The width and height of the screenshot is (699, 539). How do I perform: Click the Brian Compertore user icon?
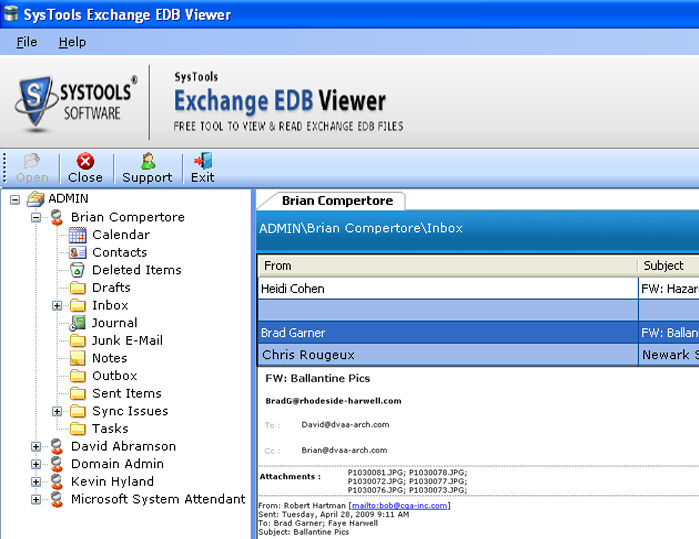click(57, 217)
